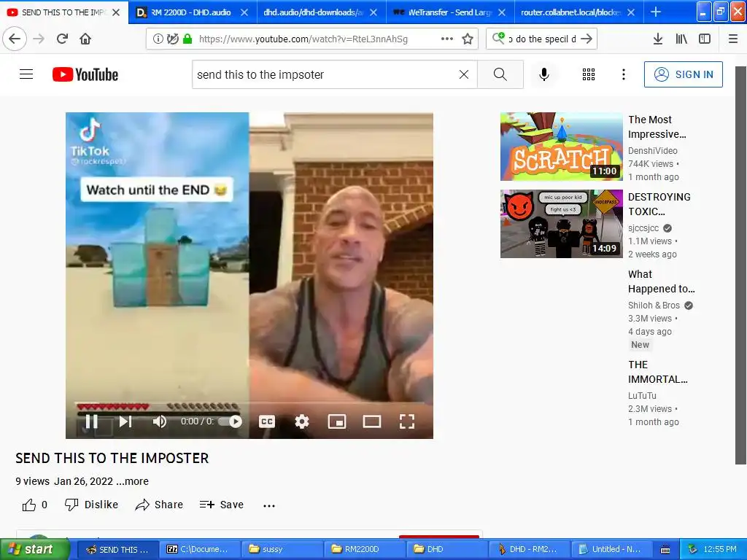Open the browser downloads arrow

point(657,39)
